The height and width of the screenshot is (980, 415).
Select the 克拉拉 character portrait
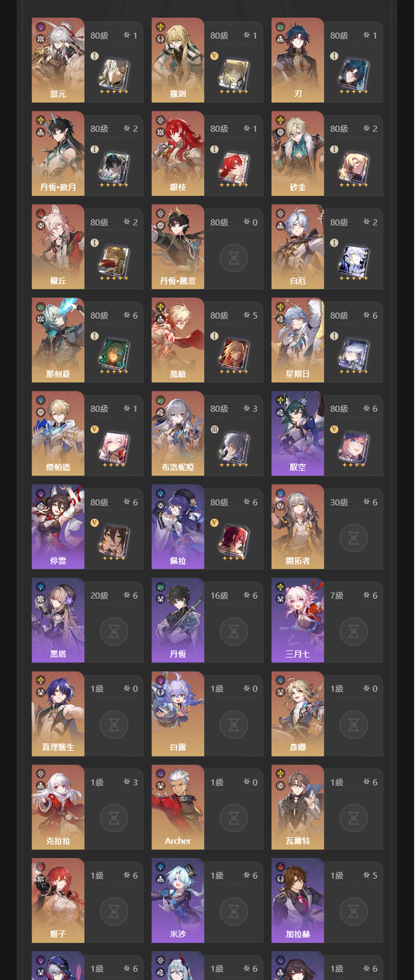(58, 807)
